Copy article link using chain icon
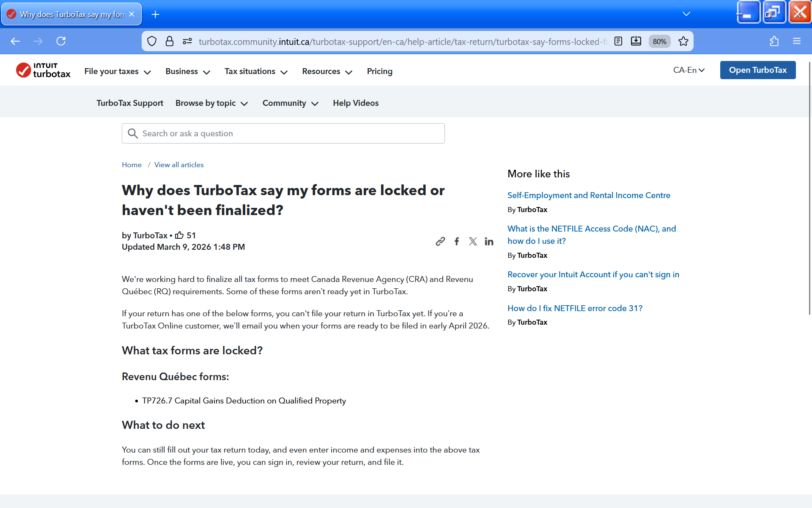Screen dimensions: 812x508 pos(440,241)
